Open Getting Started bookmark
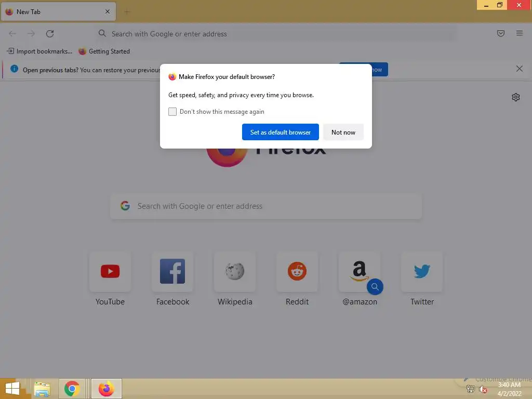Screen dimensions: 532x399 104,51
